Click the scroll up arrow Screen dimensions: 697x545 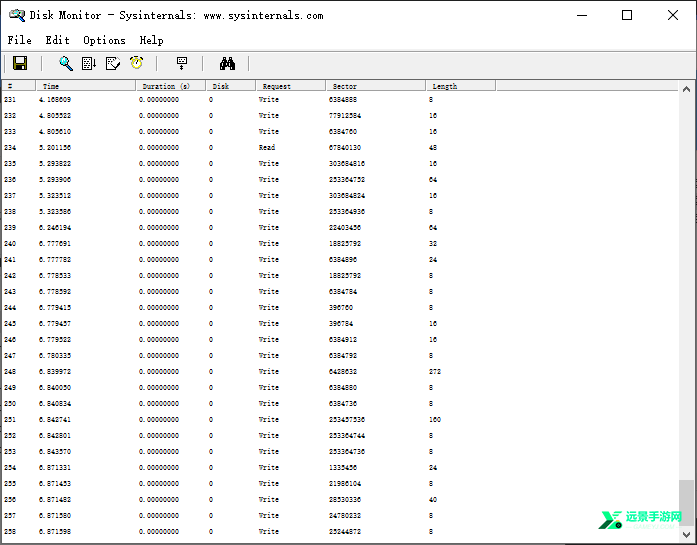click(686, 89)
